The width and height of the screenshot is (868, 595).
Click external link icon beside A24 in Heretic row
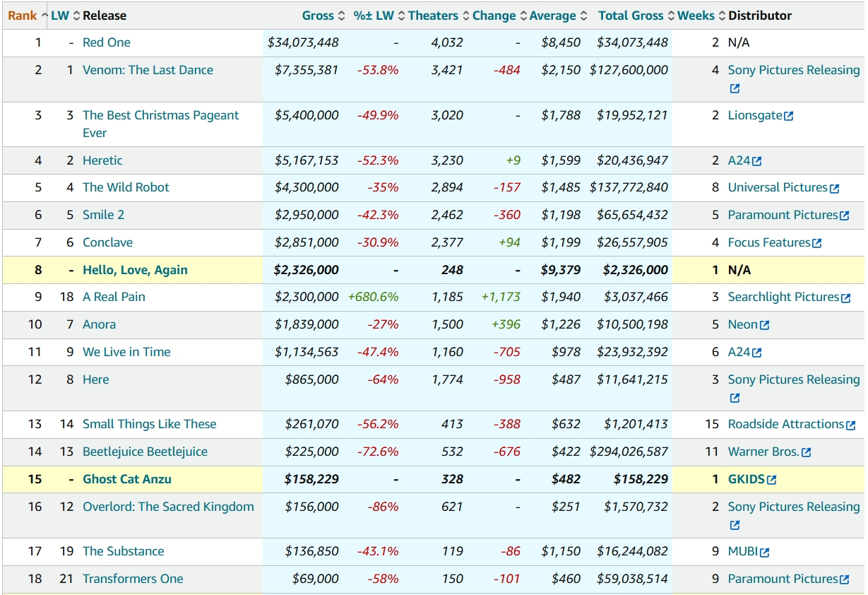tap(757, 161)
